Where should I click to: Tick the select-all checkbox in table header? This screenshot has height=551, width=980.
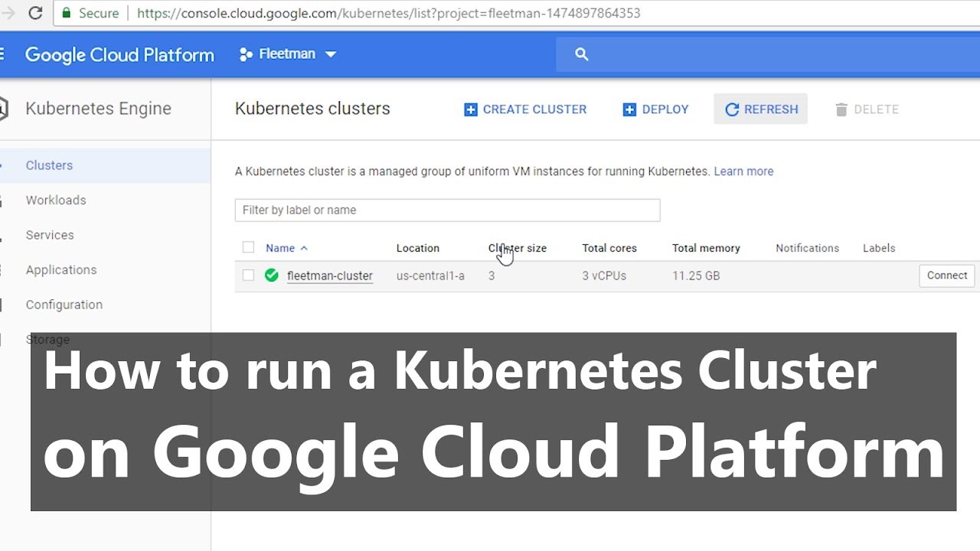point(248,247)
